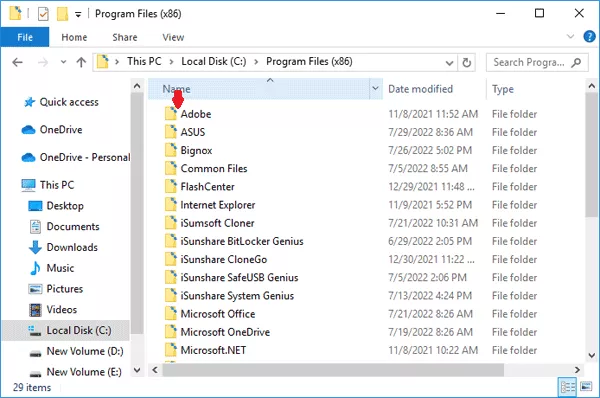Screen dimensions: 600x398
Task: Sort by the Date modified column
Action: tap(420, 89)
